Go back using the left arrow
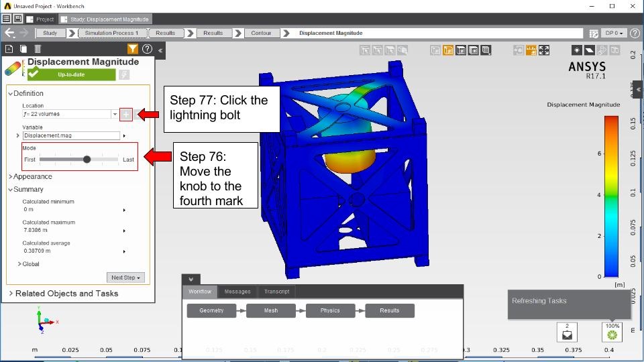Image resolution: width=644 pixels, height=362 pixels. pyautogui.click(x=9, y=33)
